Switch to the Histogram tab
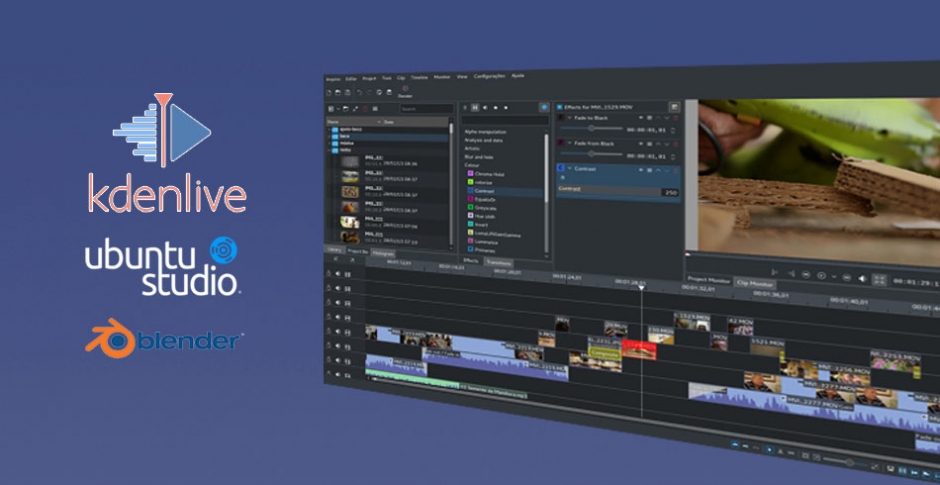Viewport: 940px width, 485px height. coord(383,254)
